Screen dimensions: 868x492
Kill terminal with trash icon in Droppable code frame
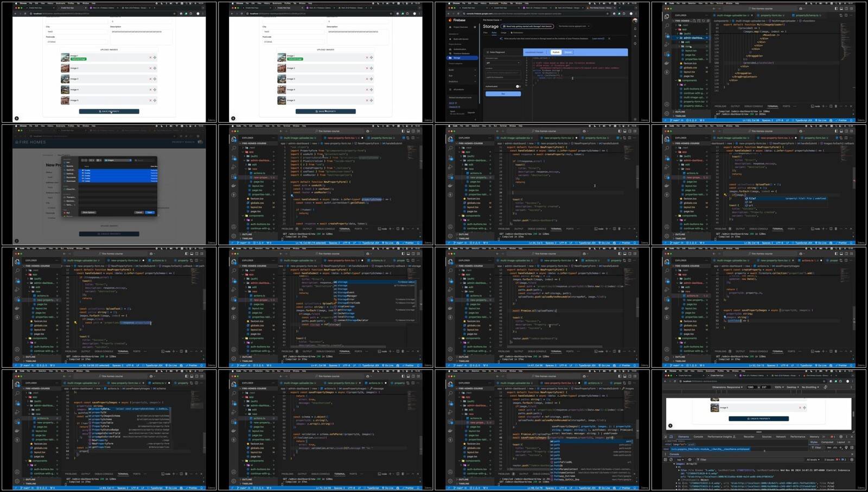coord(836,106)
